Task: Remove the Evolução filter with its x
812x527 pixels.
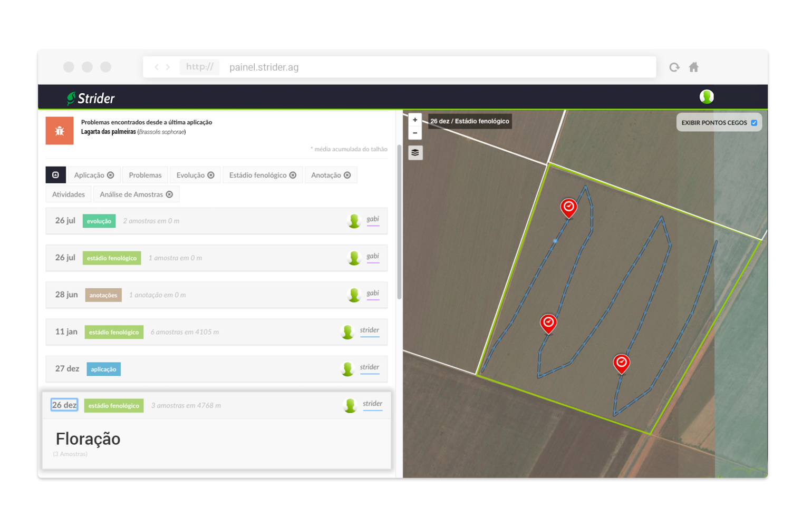Action: pos(211,175)
